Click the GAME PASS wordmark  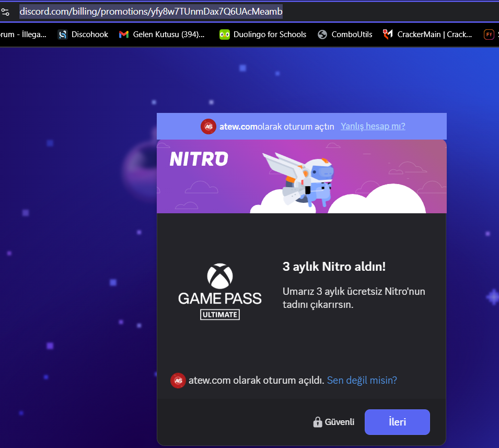[220, 298]
